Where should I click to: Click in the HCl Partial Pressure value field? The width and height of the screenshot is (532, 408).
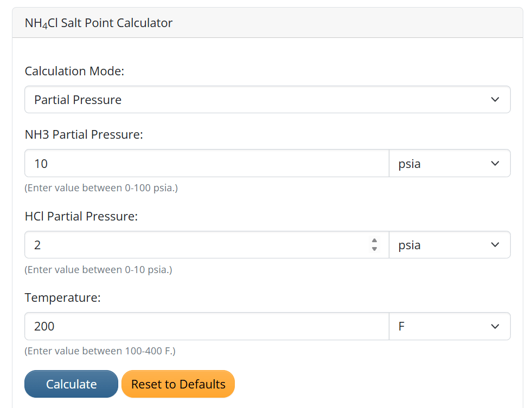195,245
